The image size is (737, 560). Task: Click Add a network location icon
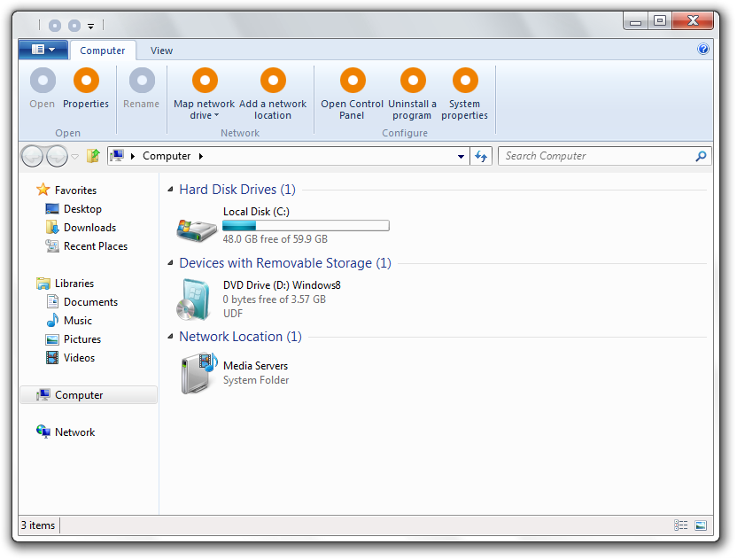[273, 81]
